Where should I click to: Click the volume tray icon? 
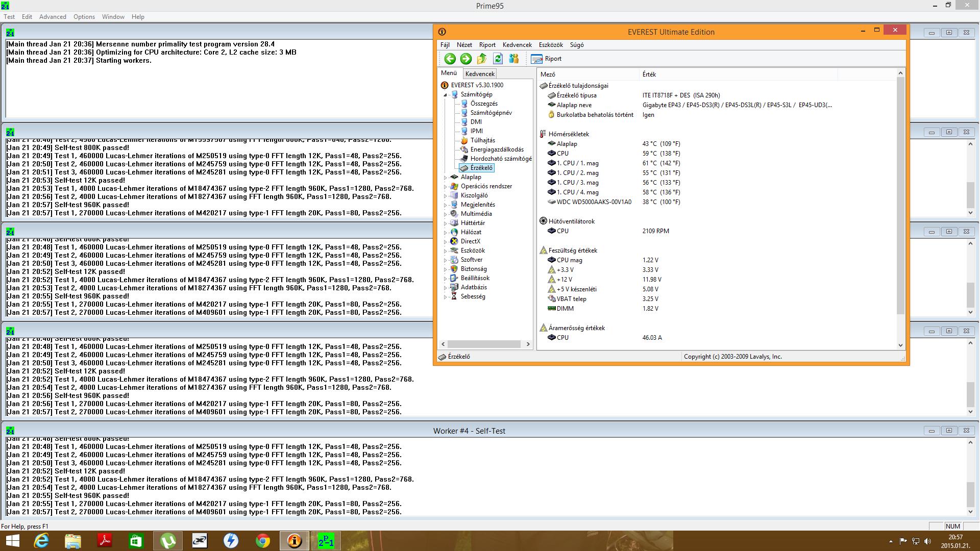point(927,541)
